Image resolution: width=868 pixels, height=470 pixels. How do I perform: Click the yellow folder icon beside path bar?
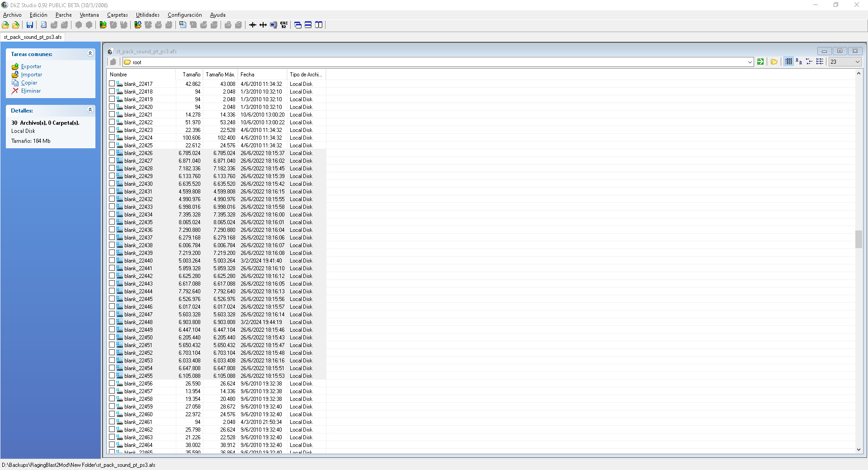tap(774, 62)
